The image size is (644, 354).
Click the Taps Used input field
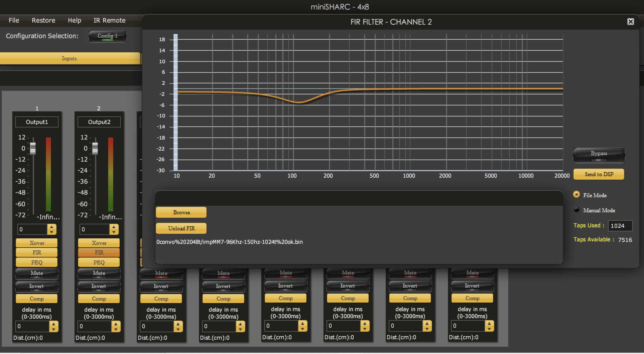point(620,226)
